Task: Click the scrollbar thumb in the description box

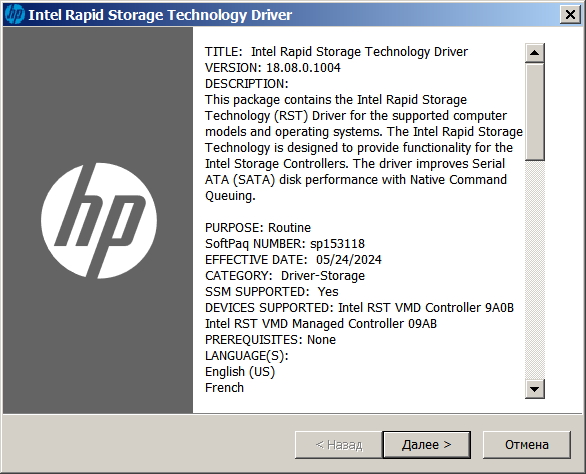Action: [x=534, y=112]
